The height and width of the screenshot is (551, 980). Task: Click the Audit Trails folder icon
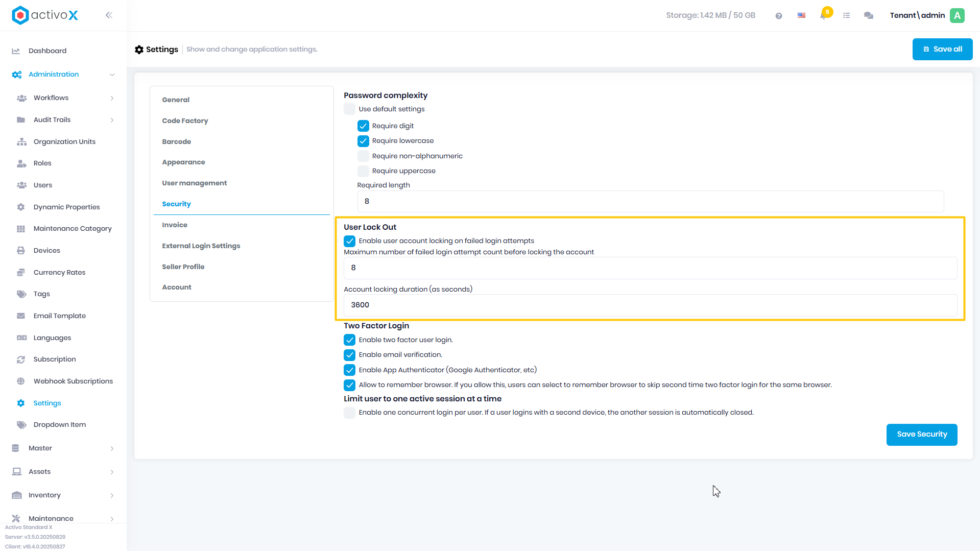(x=21, y=120)
